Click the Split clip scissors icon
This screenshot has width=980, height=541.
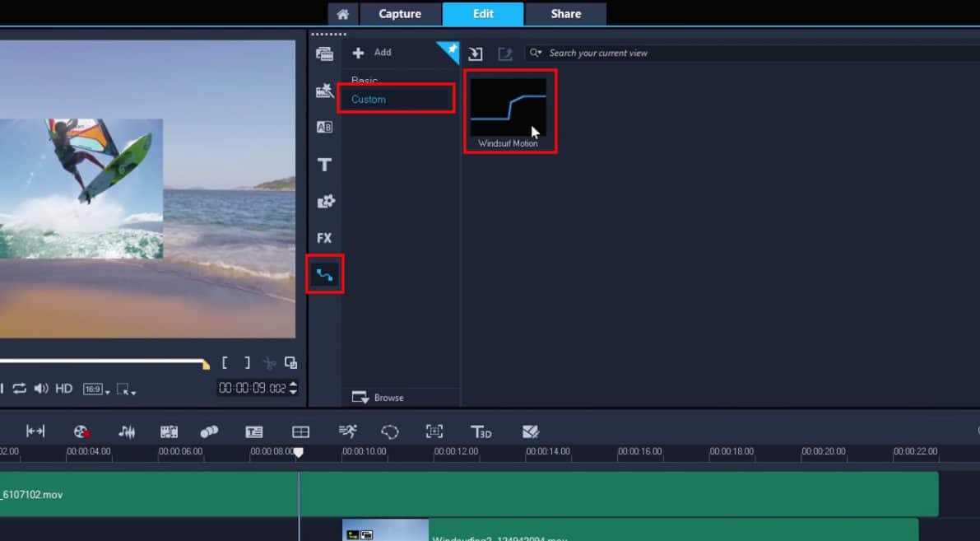(269, 363)
